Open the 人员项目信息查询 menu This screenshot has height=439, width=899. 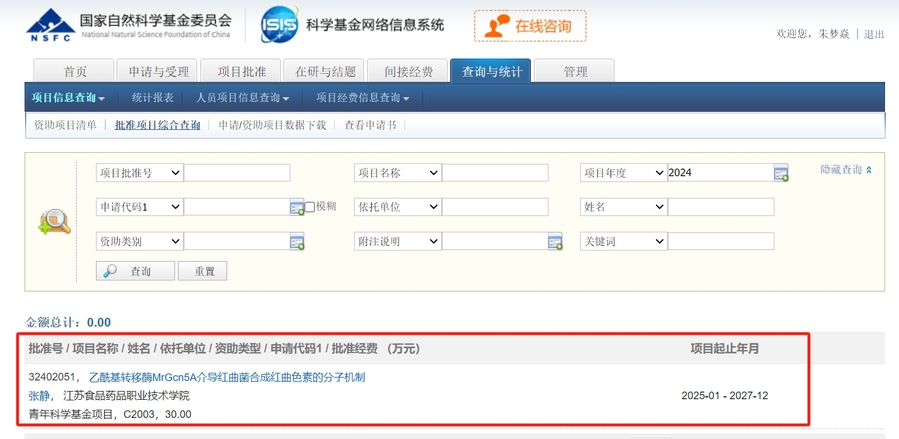[242, 98]
